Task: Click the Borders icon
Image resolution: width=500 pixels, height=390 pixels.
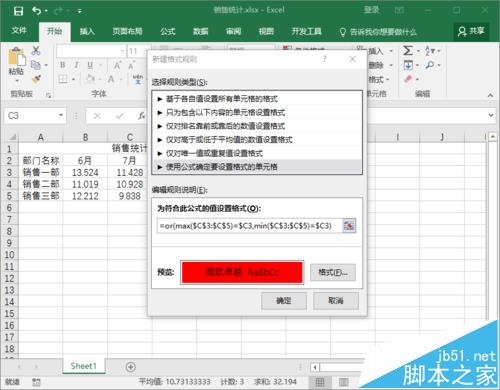Action: coord(63,79)
